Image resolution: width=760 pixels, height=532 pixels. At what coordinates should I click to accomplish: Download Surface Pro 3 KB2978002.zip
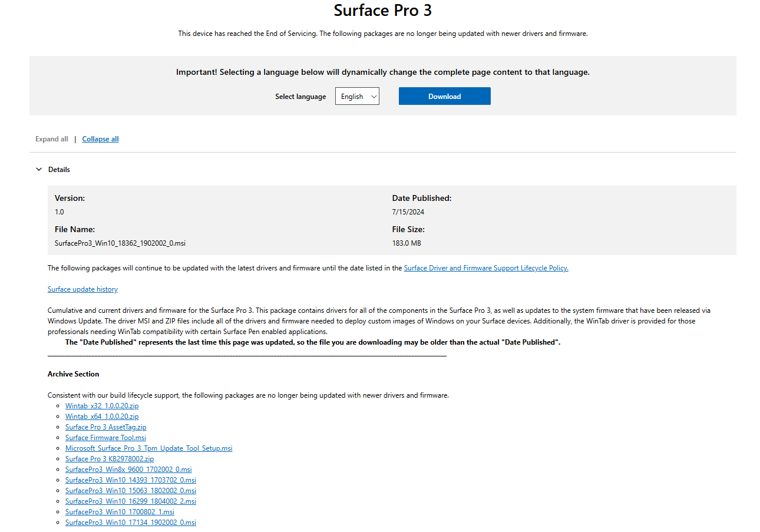tap(110, 459)
